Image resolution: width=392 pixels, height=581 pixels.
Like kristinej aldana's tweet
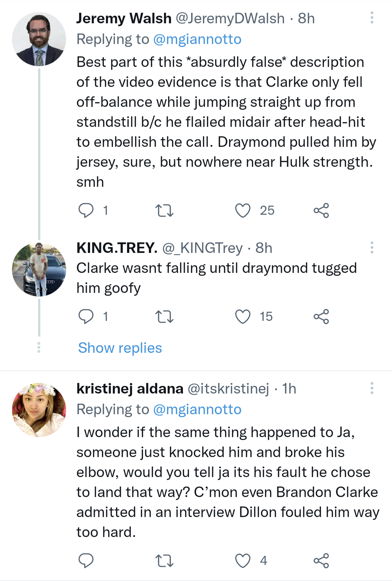243,561
